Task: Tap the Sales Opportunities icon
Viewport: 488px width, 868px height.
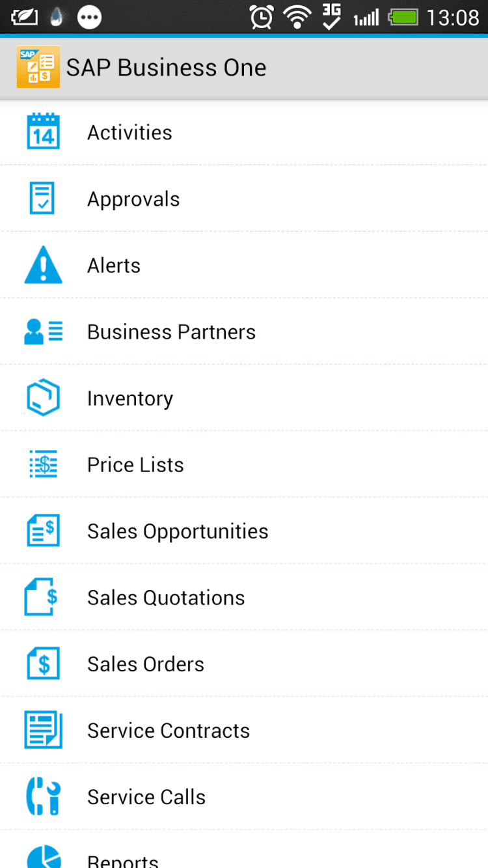Action: pos(43,531)
